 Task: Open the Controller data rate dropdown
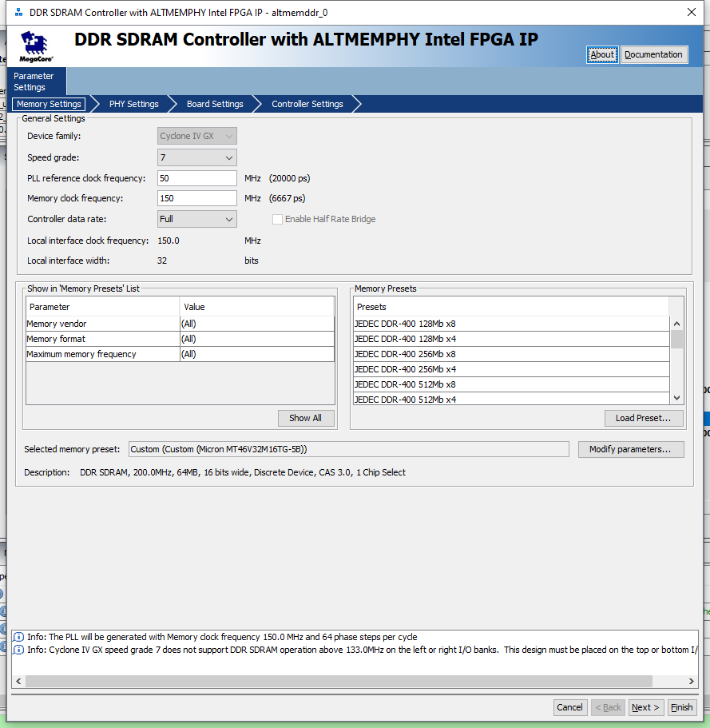(196, 219)
